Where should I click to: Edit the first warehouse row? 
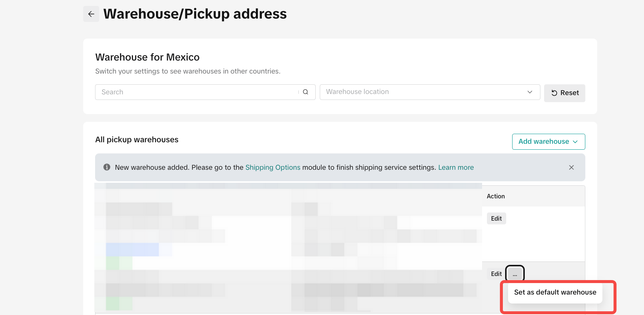(496, 218)
